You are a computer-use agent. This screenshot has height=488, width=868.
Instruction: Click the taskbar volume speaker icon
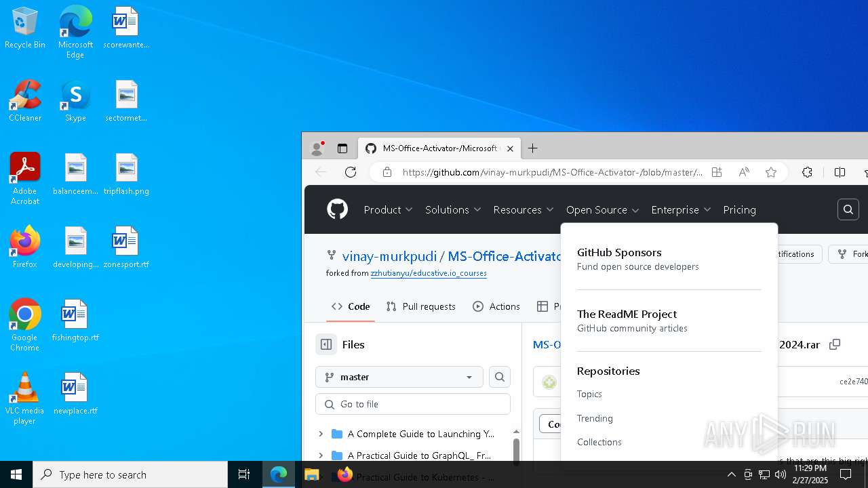tap(781, 474)
